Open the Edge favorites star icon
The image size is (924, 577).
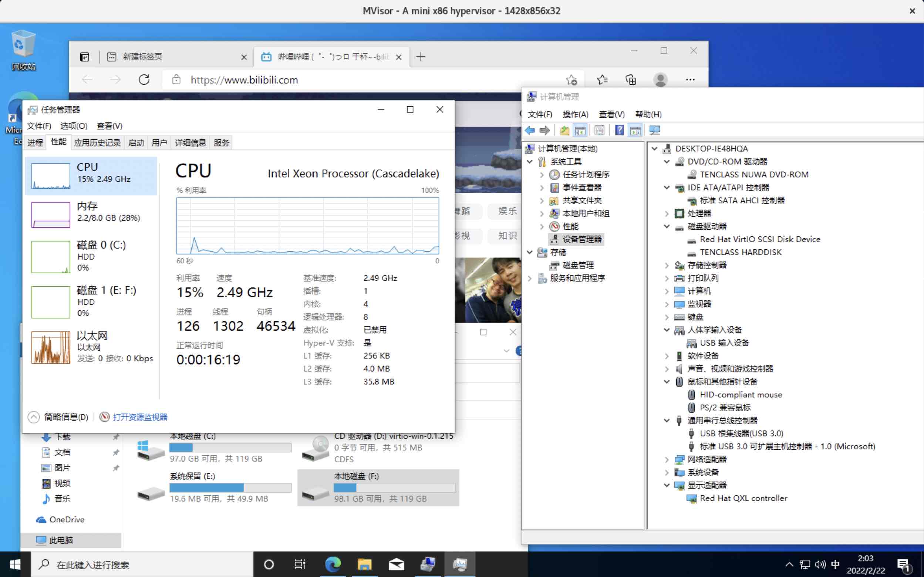tap(602, 80)
